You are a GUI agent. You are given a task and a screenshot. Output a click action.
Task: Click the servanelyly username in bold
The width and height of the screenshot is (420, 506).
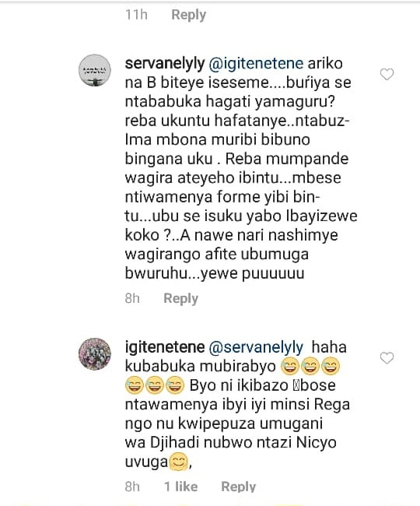[165, 64]
